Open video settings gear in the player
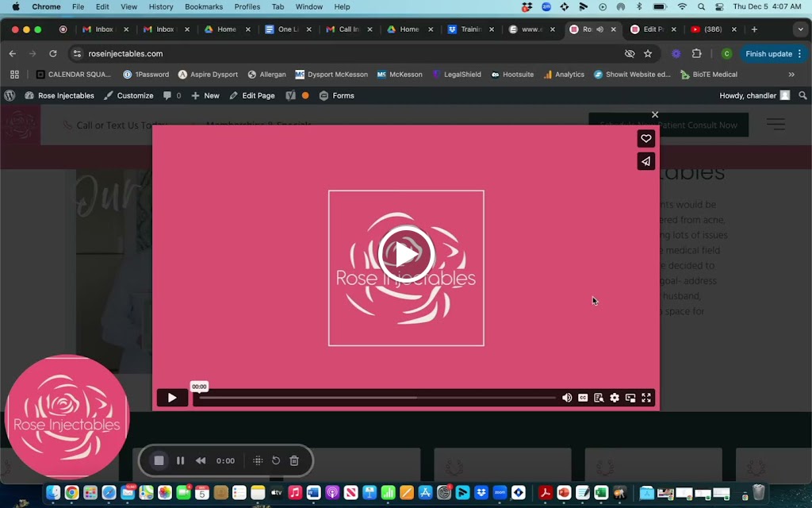Screen dimensions: 812x508 [x=615, y=398]
